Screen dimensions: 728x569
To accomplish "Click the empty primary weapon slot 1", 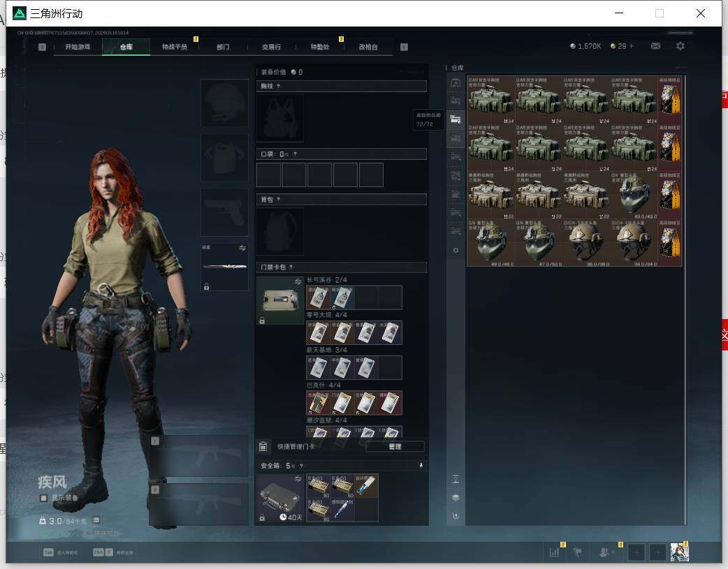I will coord(198,455).
